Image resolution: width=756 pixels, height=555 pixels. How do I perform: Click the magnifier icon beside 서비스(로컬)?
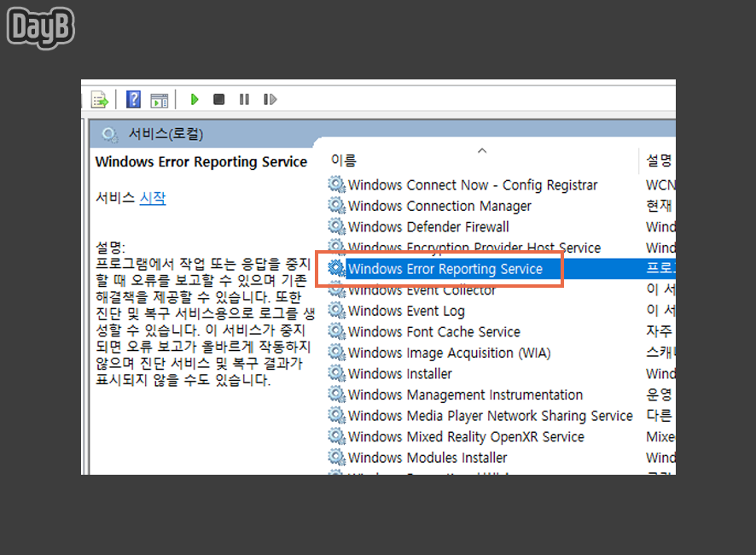(108, 135)
